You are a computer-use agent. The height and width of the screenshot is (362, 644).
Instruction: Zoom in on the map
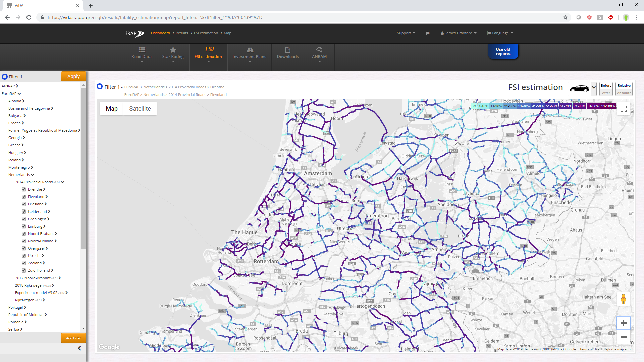click(x=623, y=323)
